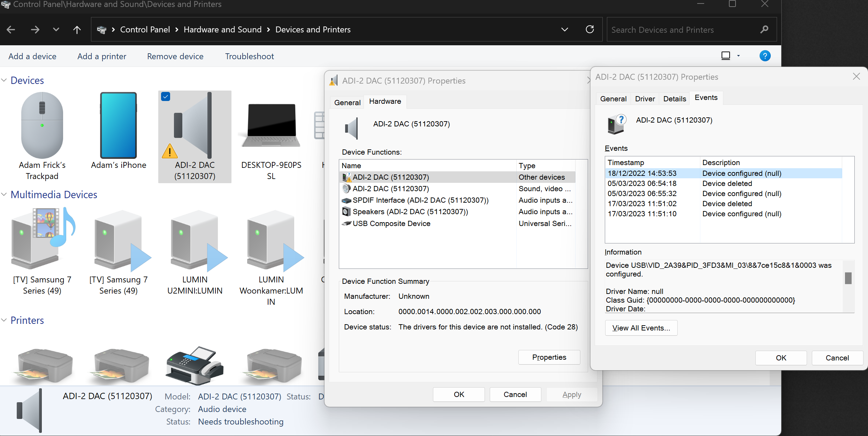Click the Help question mark icon

pyautogui.click(x=765, y=56)
